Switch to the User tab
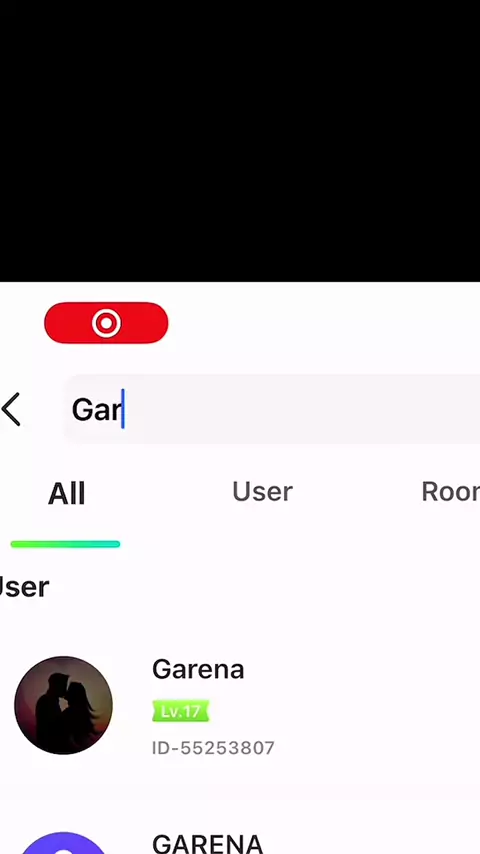Viewport: 480px width, 854px height. click(x=262, y=492)
